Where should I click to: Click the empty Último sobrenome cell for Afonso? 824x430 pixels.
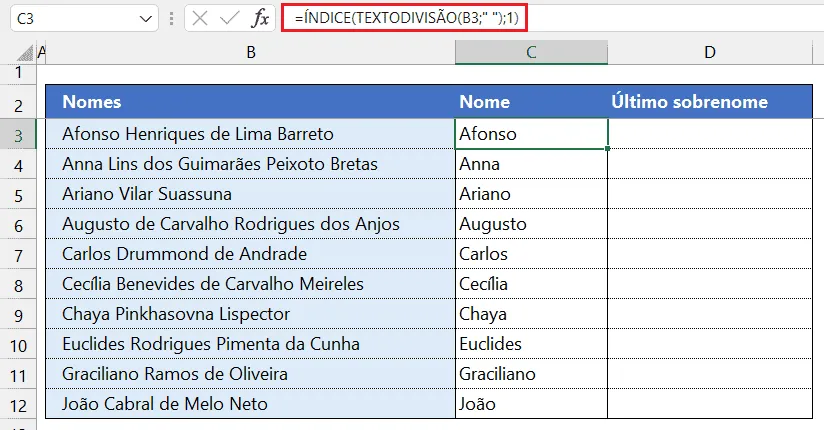(x=710, y=134)
